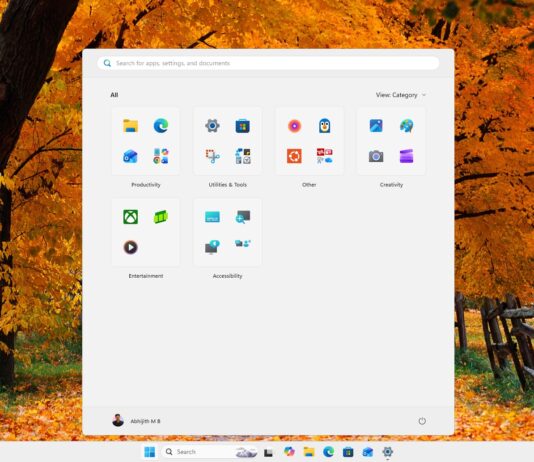This screenshot has height=462, width=534.
Task: Expand the Accessibility group's more-apps tile
Action: [x=242, y=244]
